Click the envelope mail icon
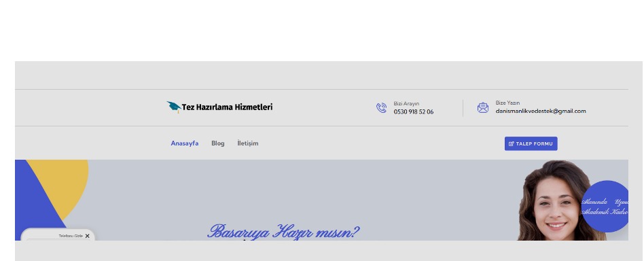The height and width of the screenshot is (261, 644). (483, 107)
